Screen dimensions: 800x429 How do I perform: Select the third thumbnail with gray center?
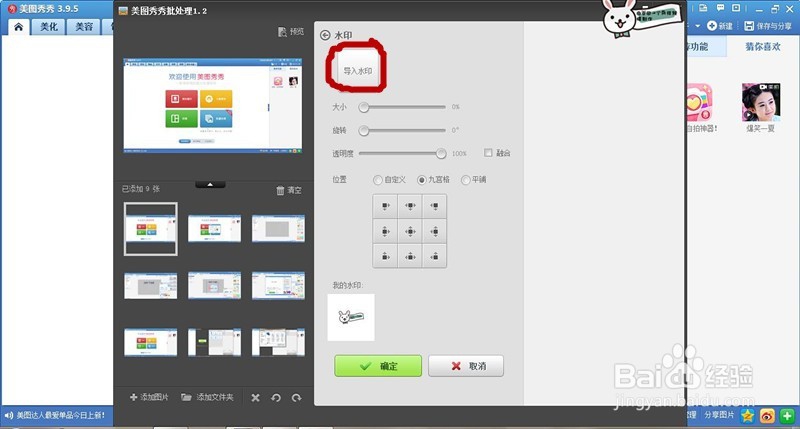point(279,229)
